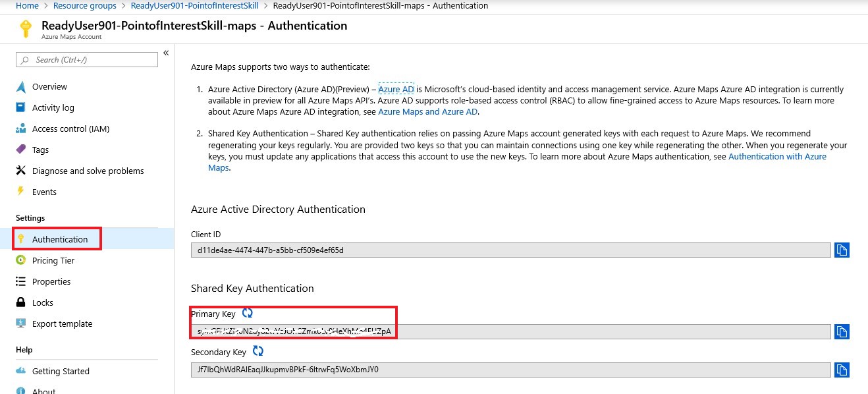This screenshot has height=394, width=868.
Task: Regenerate the Secondary Key
Action: point(258,351)
